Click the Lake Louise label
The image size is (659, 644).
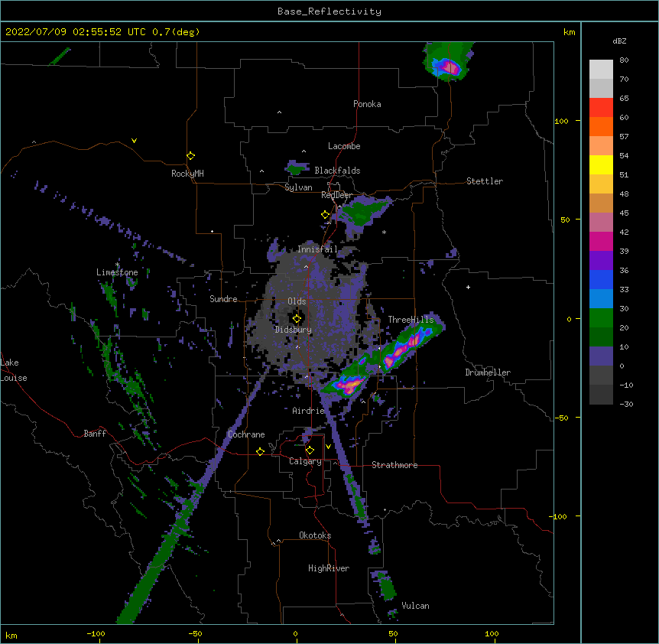[x=14, y=370]
